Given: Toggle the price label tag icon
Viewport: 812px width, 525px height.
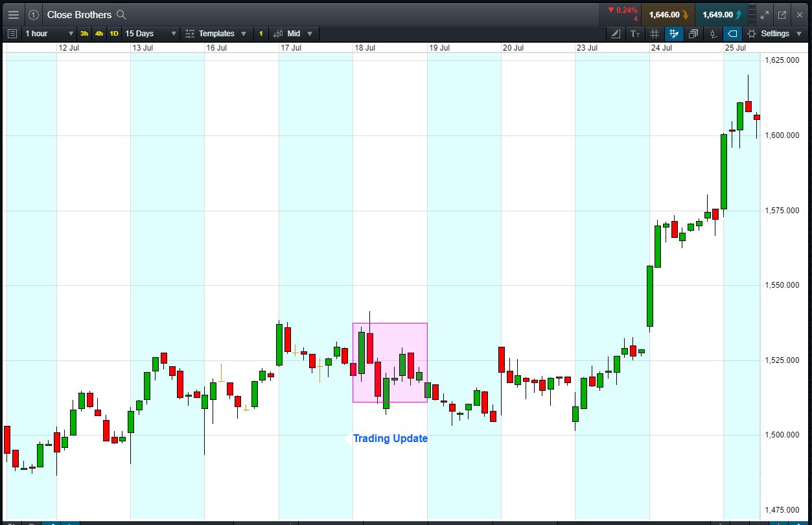Looking at the screenshot, I should pos(732,33).
